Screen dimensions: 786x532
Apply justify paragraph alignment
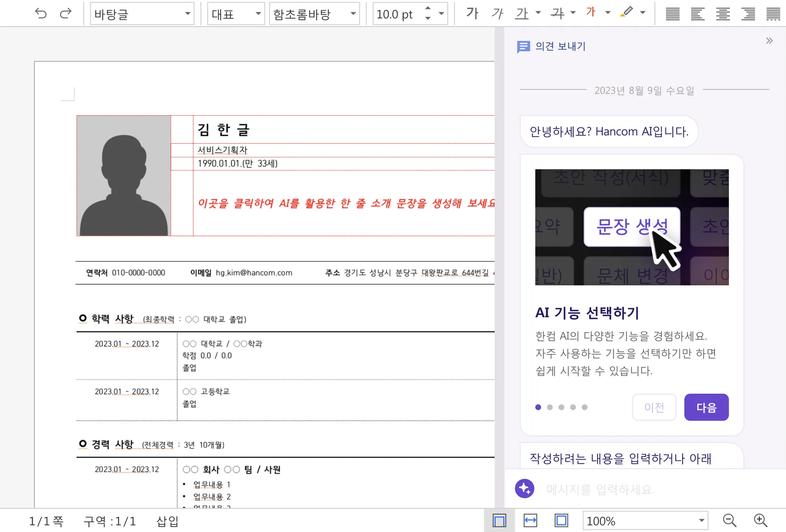[672, 14]
